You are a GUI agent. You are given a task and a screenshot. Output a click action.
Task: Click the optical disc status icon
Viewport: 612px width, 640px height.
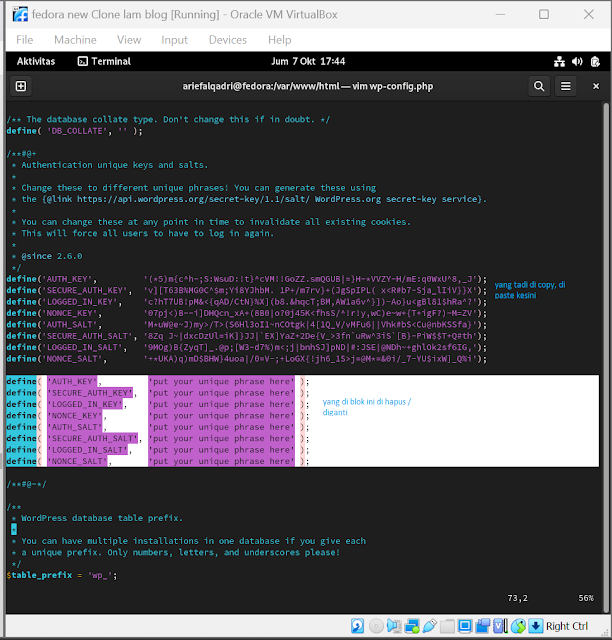[x=376, y=626]
